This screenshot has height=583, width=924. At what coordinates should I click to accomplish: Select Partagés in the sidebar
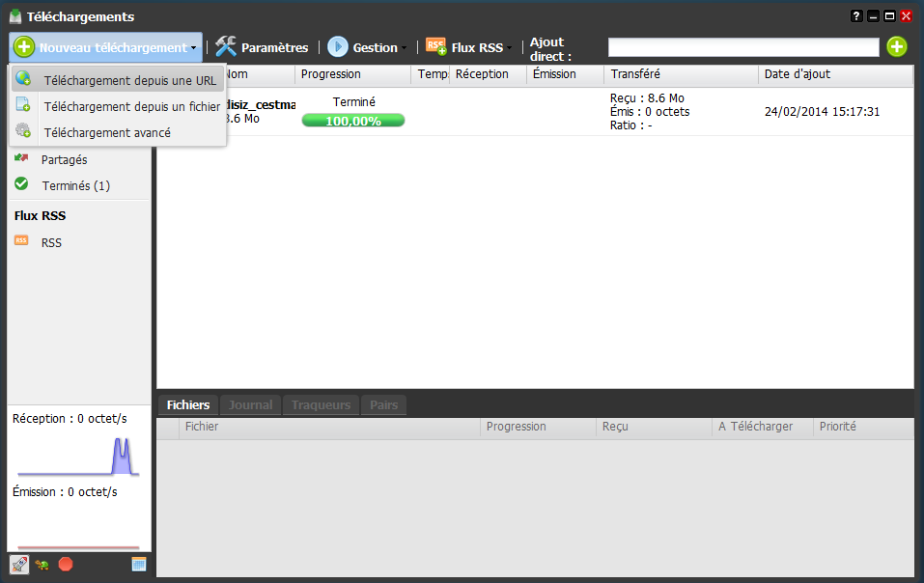65,159
